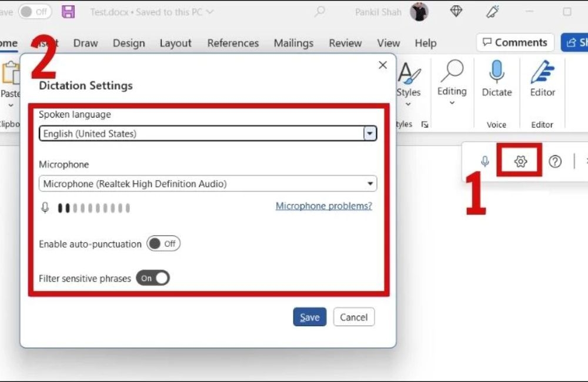Click the microphone input level meter

tap(93, 208)
